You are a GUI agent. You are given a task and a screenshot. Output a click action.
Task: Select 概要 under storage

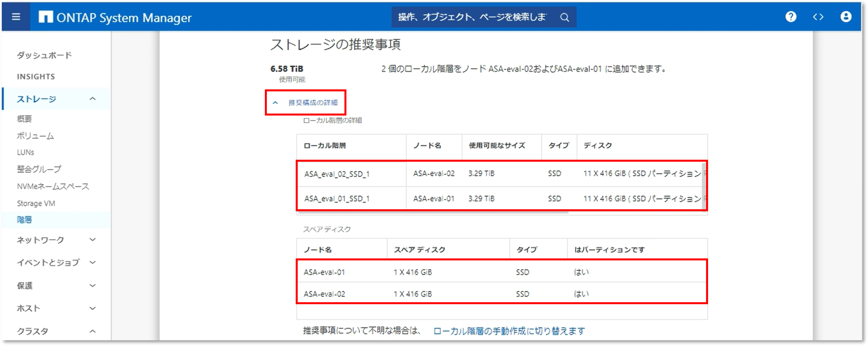coord(24,119)
